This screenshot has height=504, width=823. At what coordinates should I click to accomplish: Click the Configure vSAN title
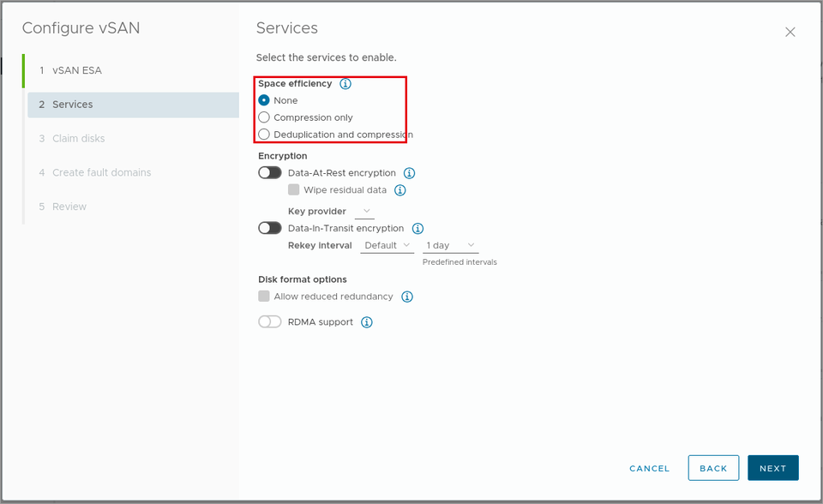(x=81, y=27)
